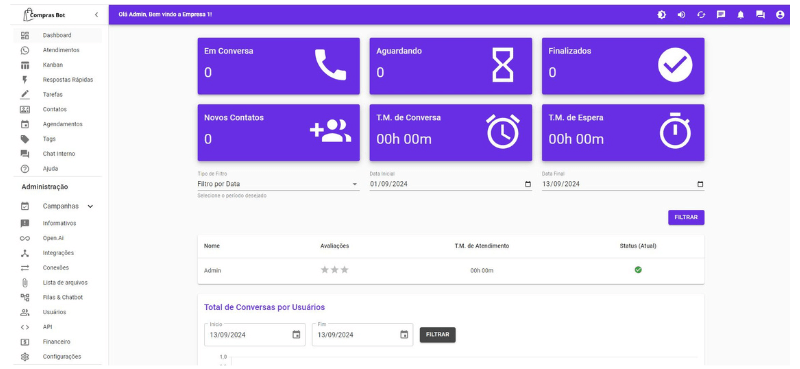Open calendar picker for Data Inicial
800x369 pixels.
point(528,184)
